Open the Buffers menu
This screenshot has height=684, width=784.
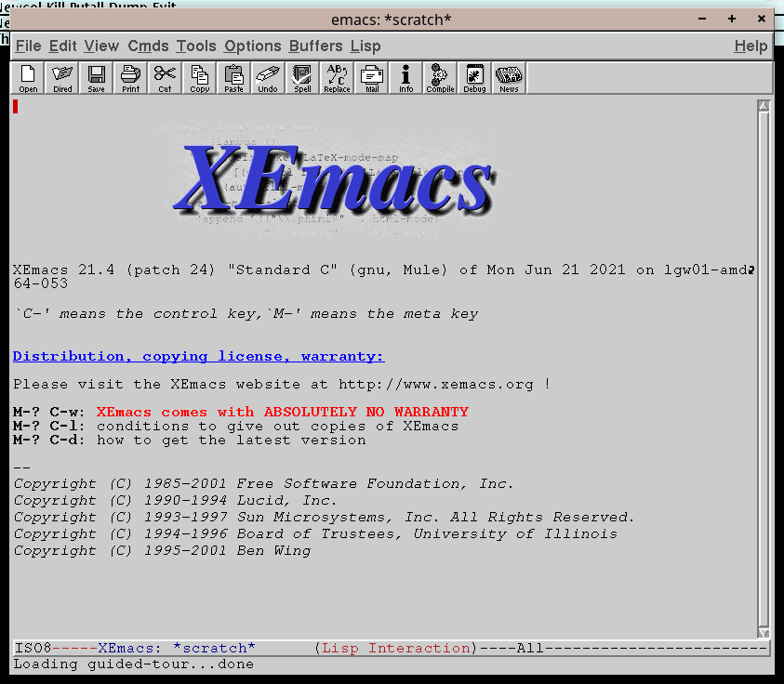(x=315, y=46)
